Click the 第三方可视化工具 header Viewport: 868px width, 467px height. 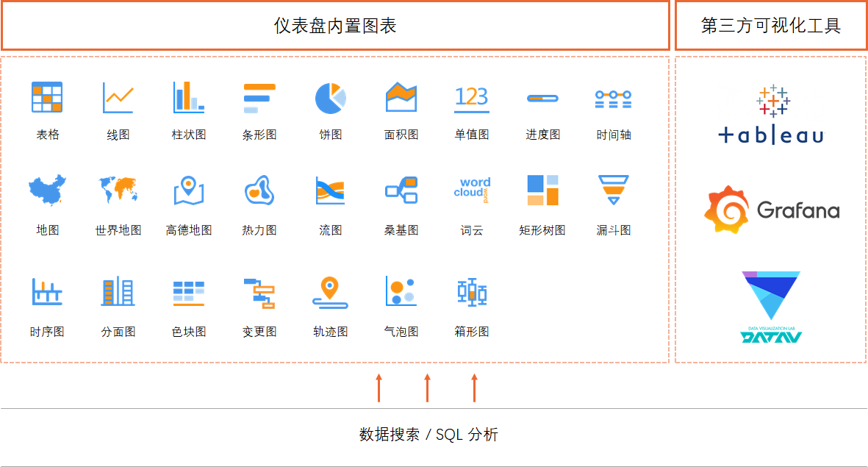pos(771,26)
